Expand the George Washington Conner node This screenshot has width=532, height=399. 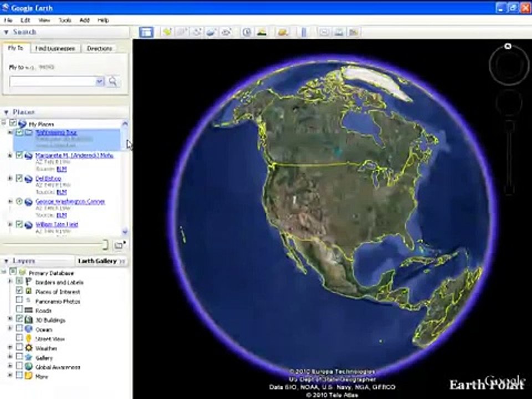10,201
